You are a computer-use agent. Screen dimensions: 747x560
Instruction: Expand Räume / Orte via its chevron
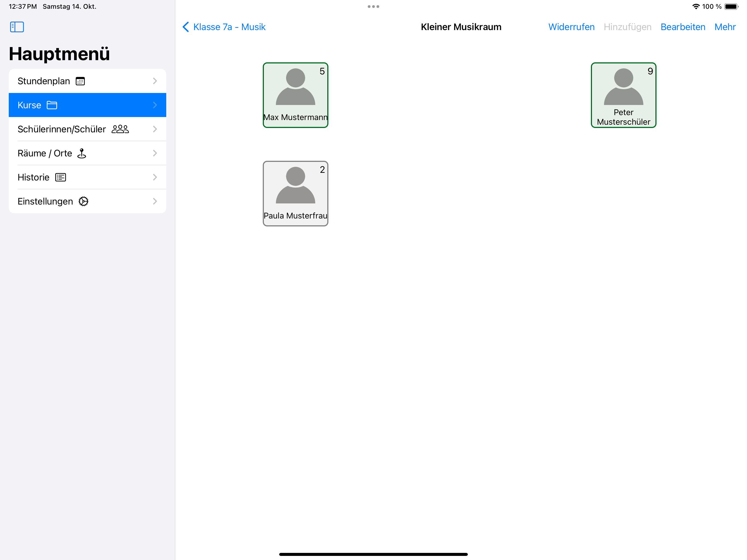click(x=155, y=153)
